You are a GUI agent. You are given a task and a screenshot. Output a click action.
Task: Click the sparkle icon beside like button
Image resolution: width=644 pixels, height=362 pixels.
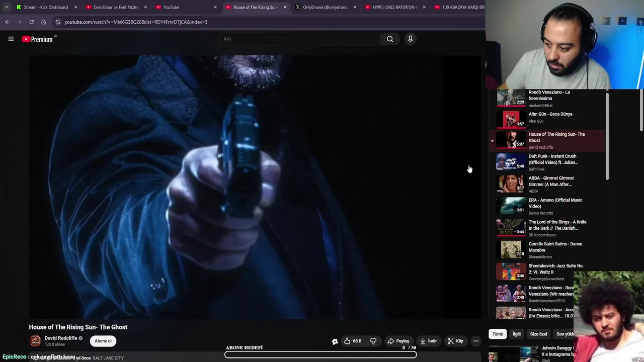pos(335,341)
